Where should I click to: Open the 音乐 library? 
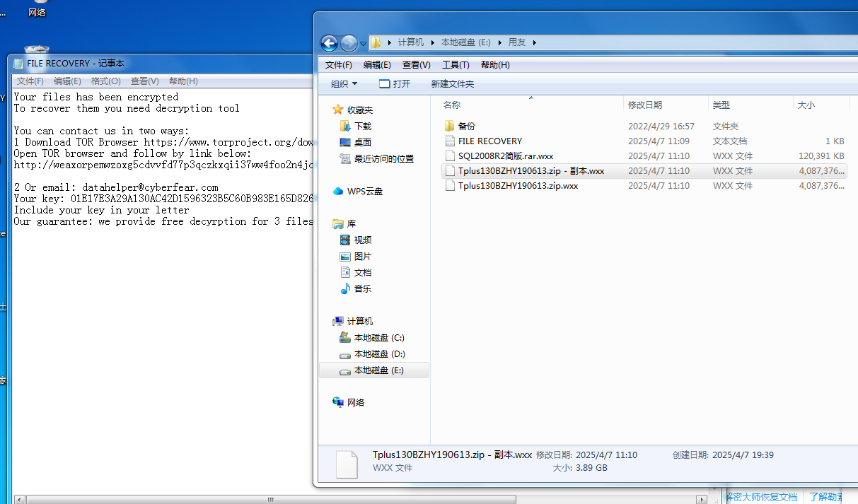(x=362, y=288)
